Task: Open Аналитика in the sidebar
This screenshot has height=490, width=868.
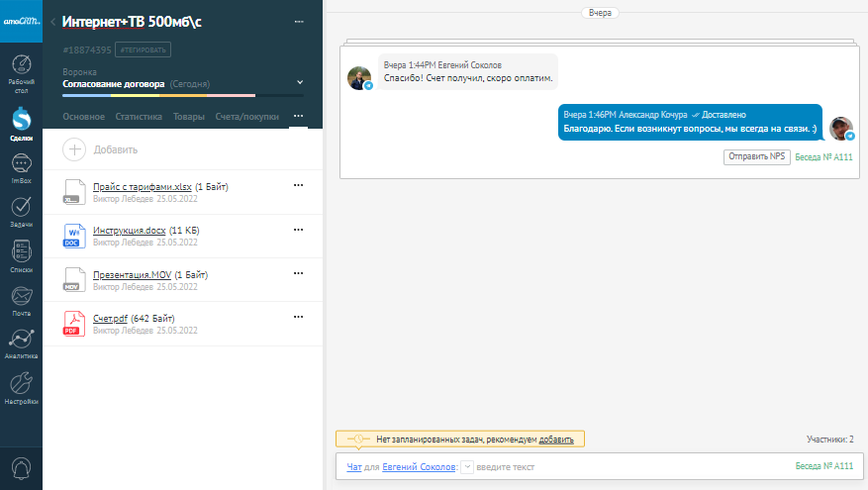Action: click(x=21, y=343)
